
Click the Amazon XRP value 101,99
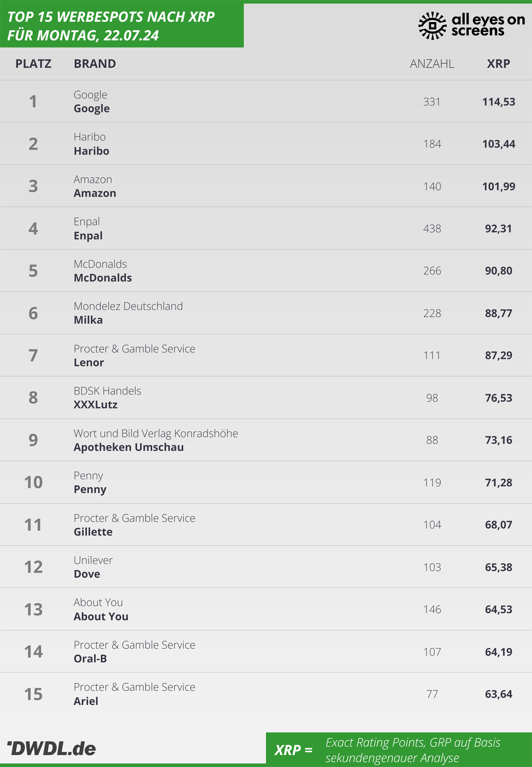pos(498,186)
